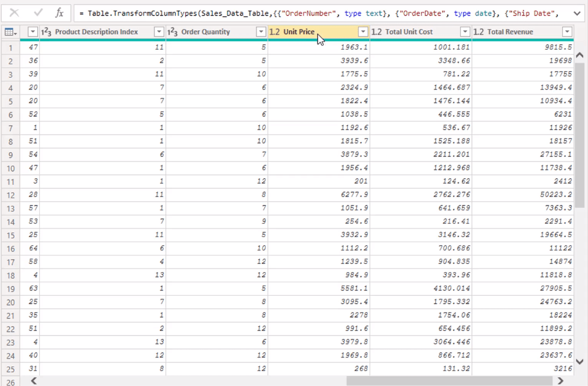Open filter dropdown for Product Description Index
Screen dimensions: 588x386
[x=159, y=32]
